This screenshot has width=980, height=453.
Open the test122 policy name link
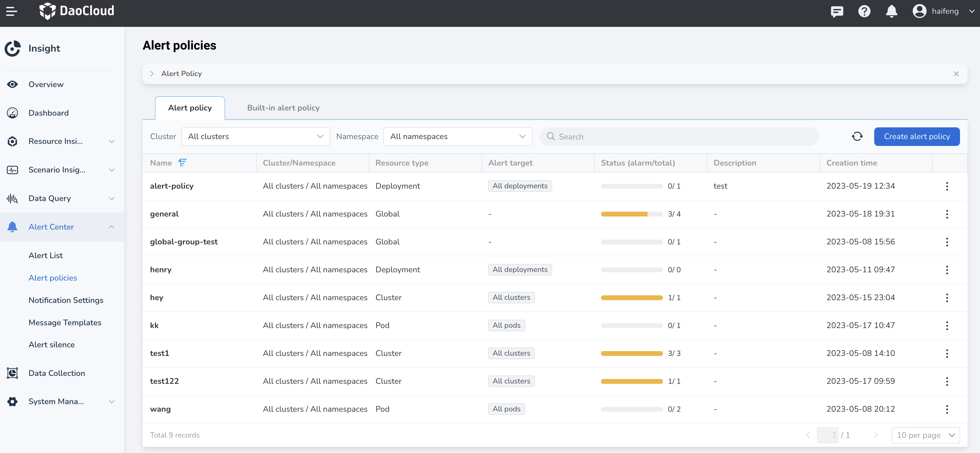click(x=164, y=381)
